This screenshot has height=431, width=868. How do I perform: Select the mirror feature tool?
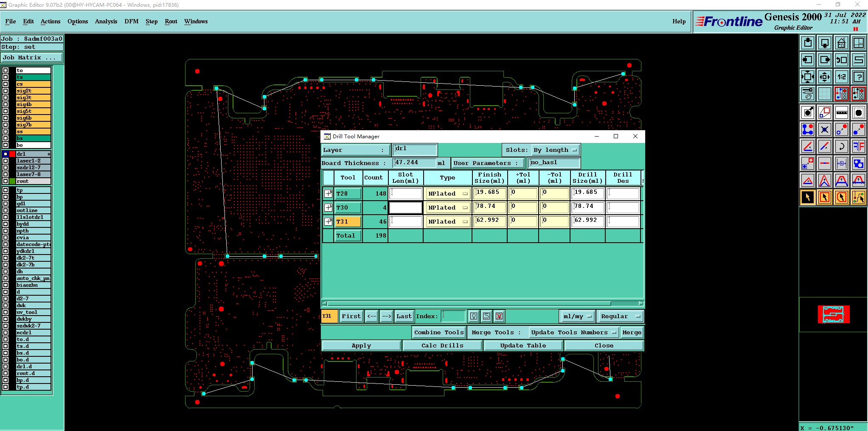click(858, 146)
